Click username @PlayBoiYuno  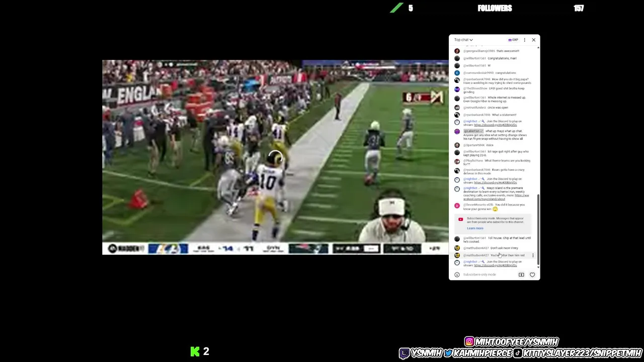click(x=473, y=161)
